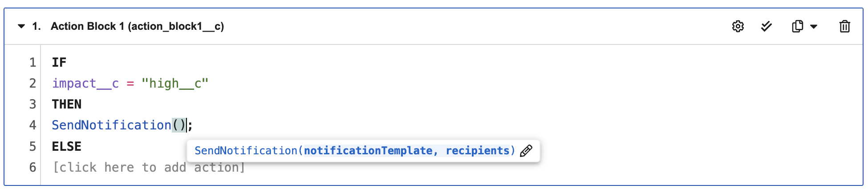Click the add action placeholder on line 6

[x=149, y=168]
